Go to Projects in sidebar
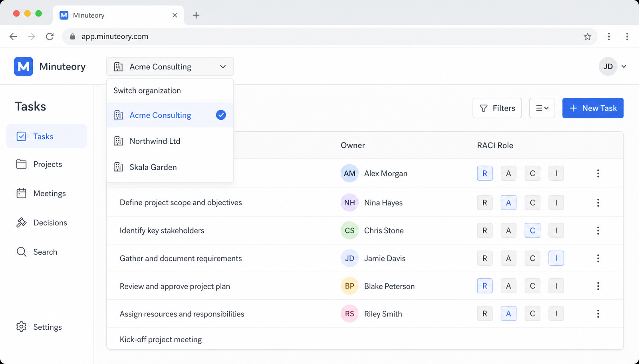This screenshot has height=364, width=639. click(x=39, y=164)
